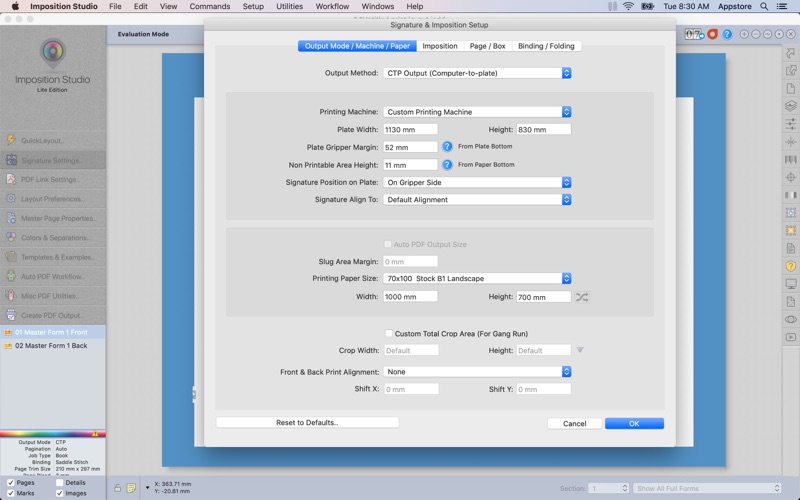
Task: Click help icon beside Non Printable Area Height
Action: coord(447,165)
